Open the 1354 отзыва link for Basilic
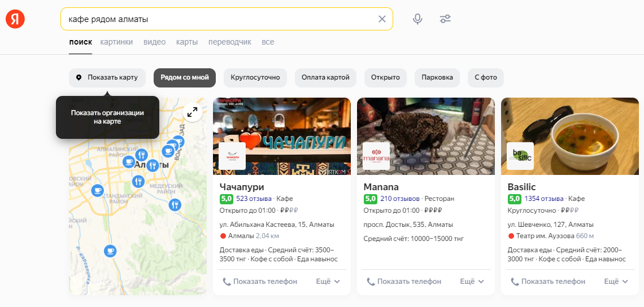Image resolution: width=644 pixels, height=307 pixels. click(x=543, y=199)
